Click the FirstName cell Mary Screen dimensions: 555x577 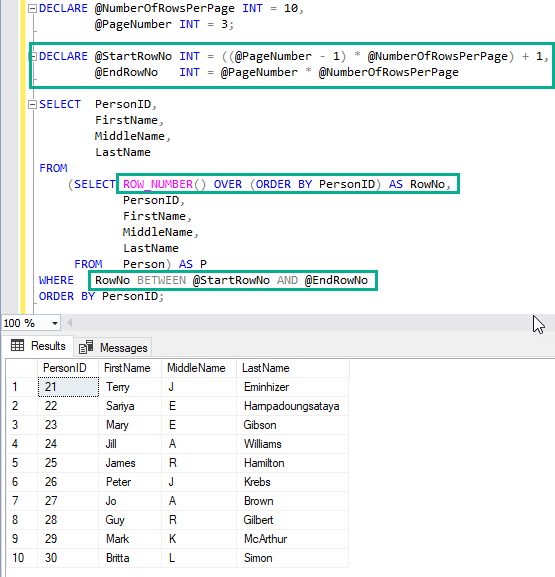[130, 425]
